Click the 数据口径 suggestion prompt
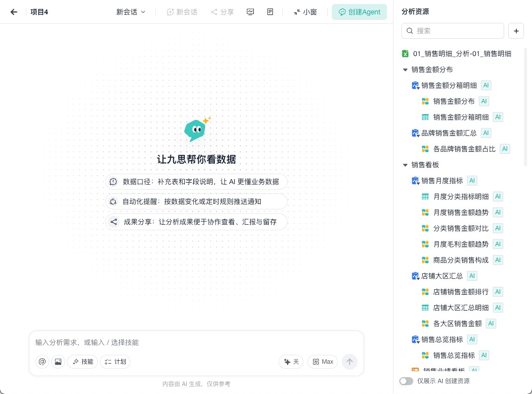The width and height of the screenshot is (532, 394). pyautogui.click(x=196, y=182)
